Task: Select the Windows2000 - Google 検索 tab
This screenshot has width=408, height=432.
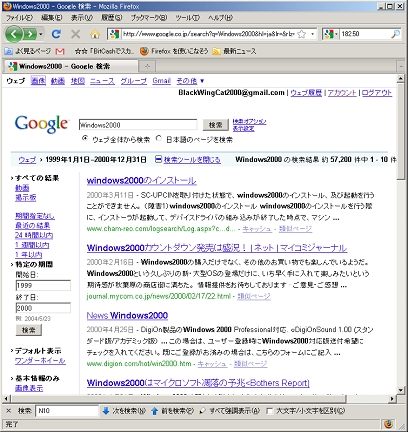Action: point(70,66)
